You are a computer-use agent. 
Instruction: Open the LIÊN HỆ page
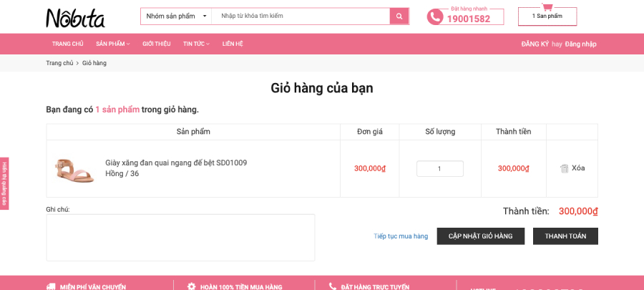(233, 44)
